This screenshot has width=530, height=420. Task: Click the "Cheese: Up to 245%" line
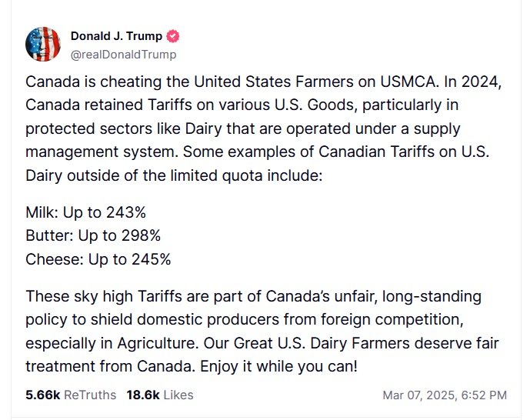point(98,259)
